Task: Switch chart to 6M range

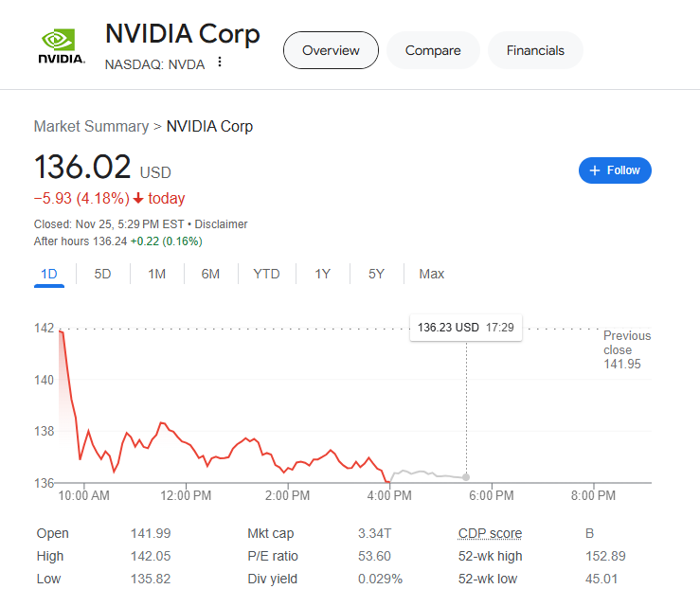Action: pos(210,274)
